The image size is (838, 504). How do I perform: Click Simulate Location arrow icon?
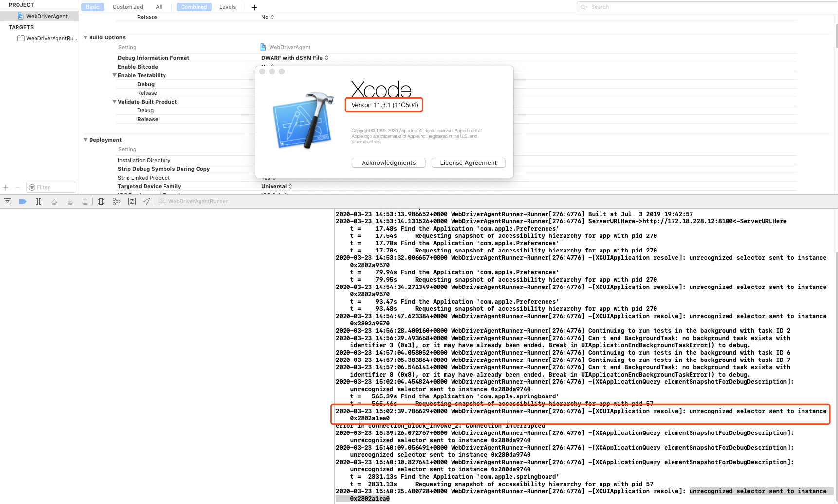146,201
